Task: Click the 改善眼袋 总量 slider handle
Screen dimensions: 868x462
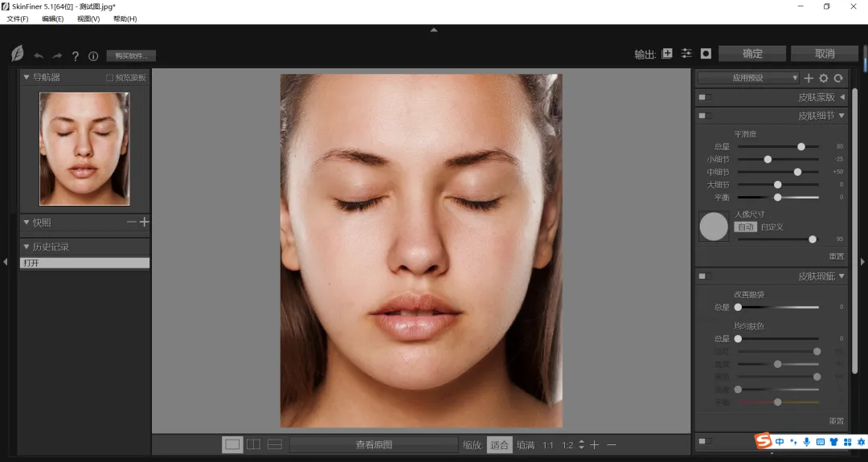Action: [738, 307]
